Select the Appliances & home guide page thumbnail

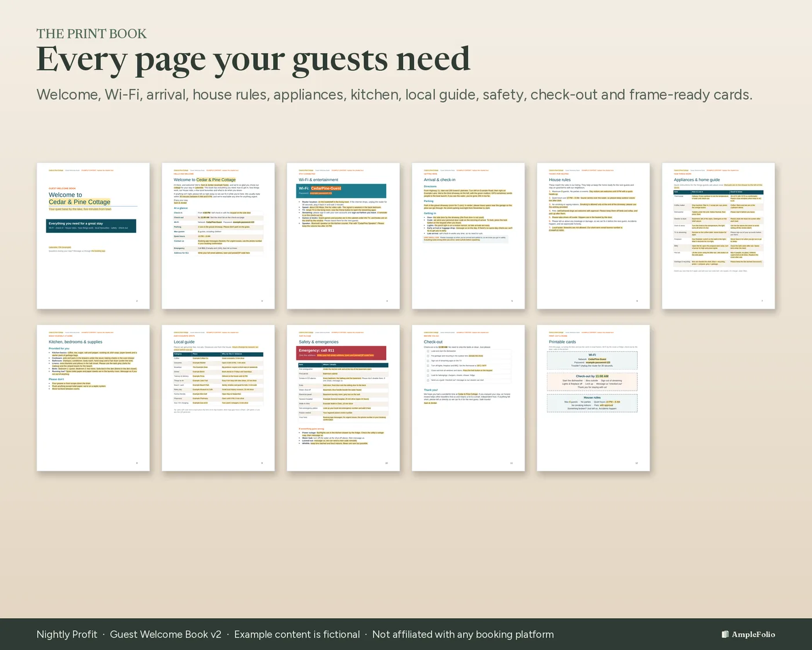click(719, 236)
